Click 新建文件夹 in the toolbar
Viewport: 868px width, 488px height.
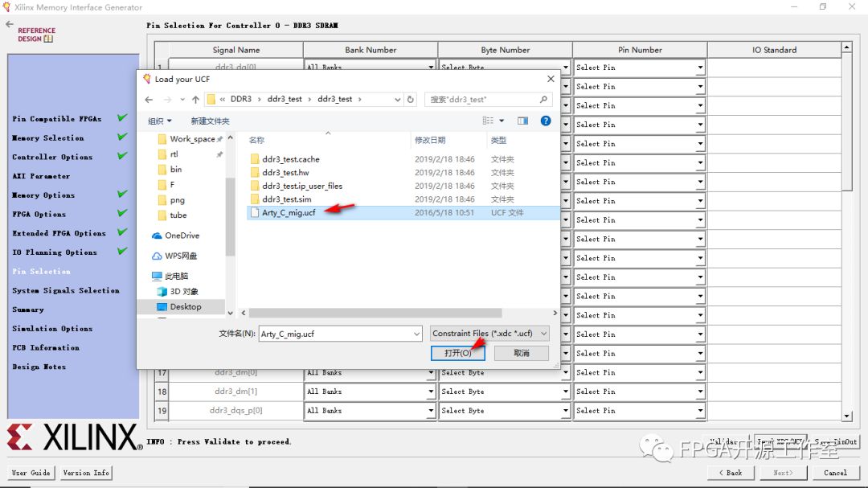click(210, 121)
